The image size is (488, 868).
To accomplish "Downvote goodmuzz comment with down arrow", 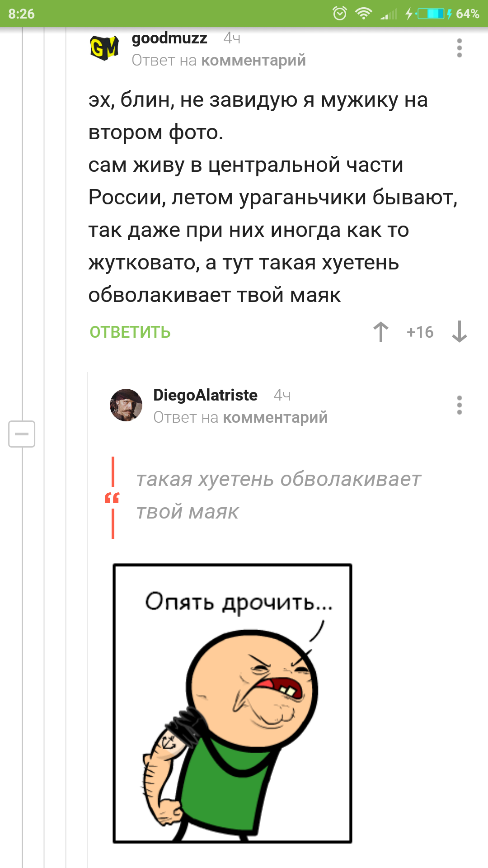I will coord(460,332).
